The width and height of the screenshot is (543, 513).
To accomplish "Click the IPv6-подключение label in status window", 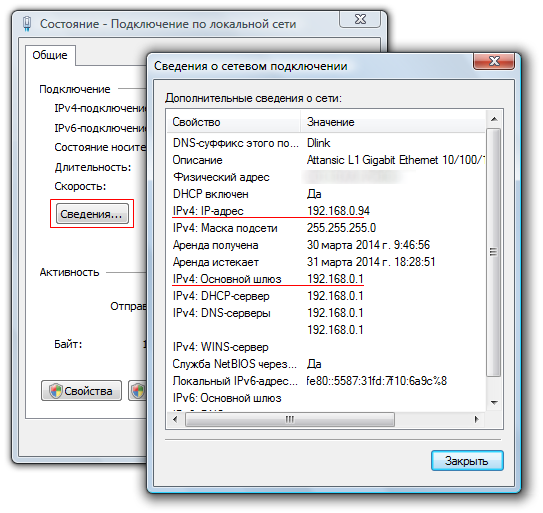I will tap(100, 128).
